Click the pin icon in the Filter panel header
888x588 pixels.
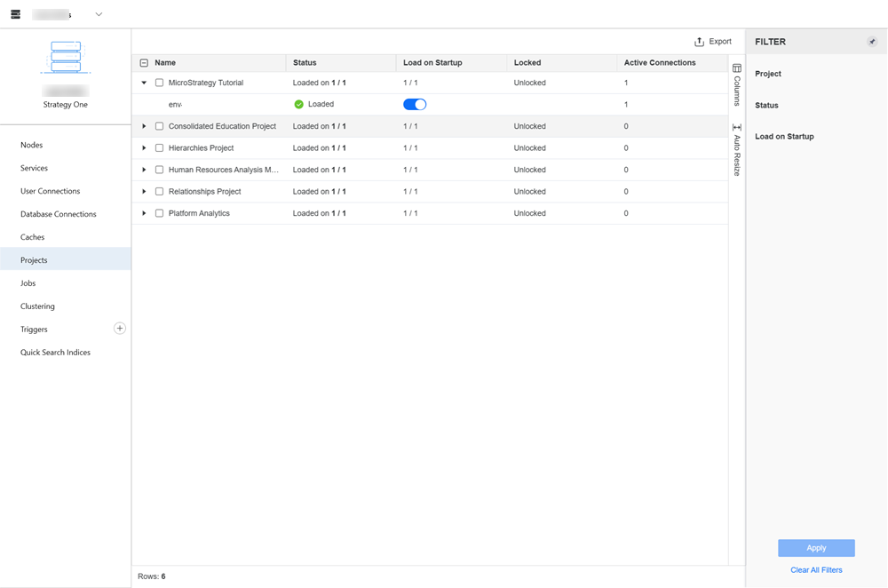(872, 42)
